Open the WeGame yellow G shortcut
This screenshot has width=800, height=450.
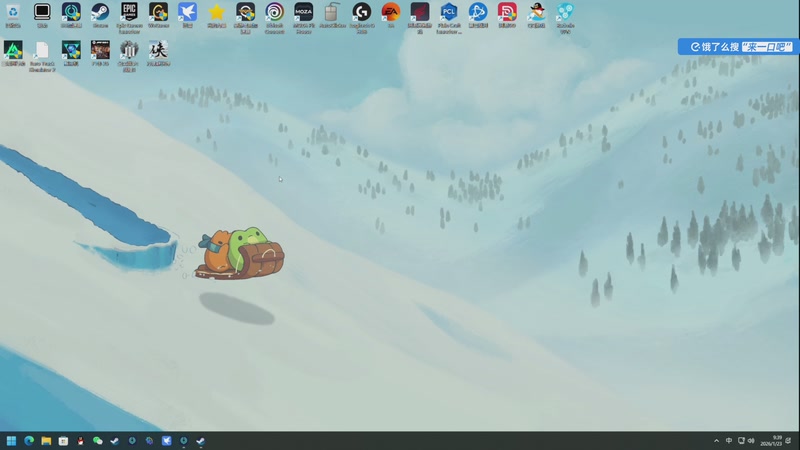158,15
